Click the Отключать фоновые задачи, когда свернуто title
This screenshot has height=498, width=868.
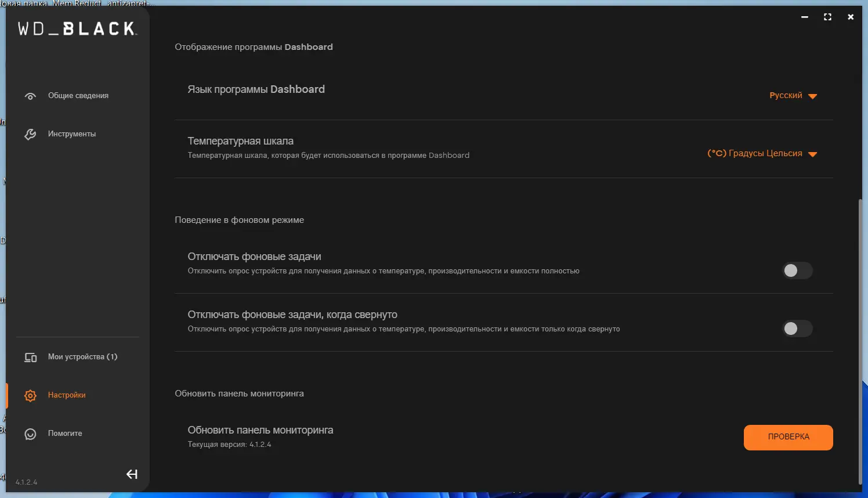point(292,315)
